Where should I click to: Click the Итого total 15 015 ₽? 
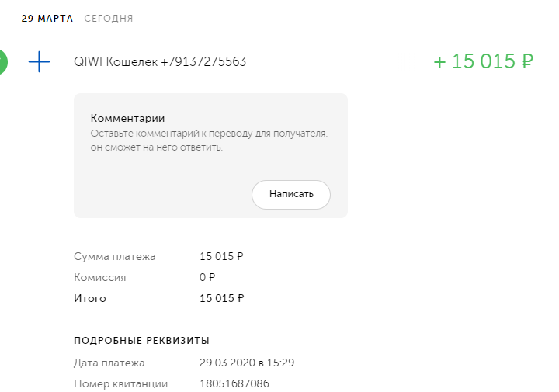pos(222,298)
